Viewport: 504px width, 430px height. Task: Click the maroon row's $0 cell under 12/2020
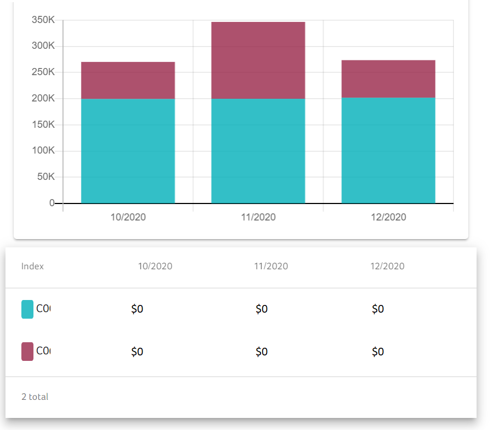378,352
